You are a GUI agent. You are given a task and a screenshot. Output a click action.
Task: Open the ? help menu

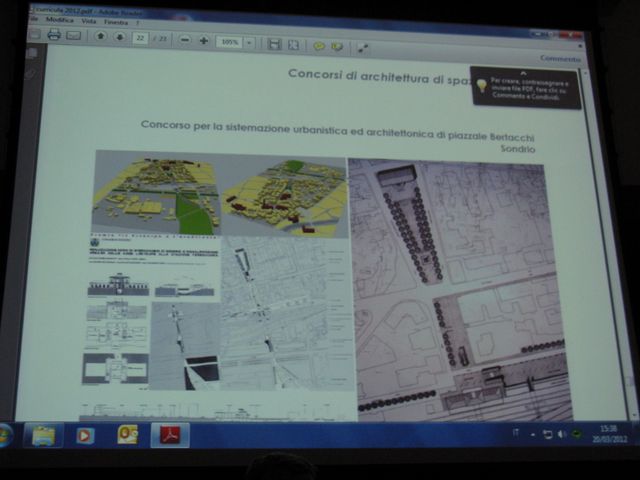tap(138, 23)
